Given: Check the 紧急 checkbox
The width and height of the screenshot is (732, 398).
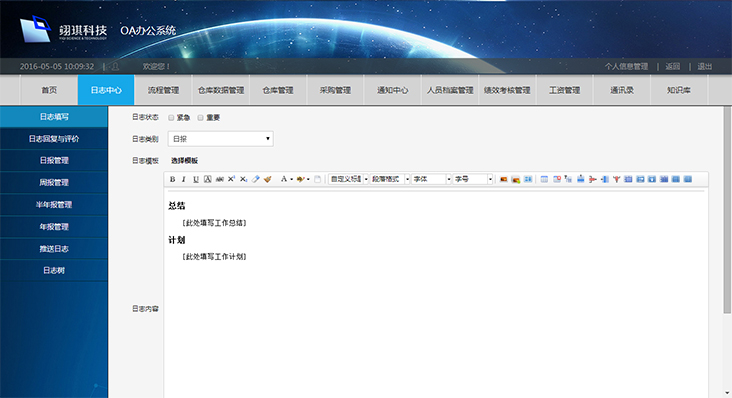Looking at the screenshot, I should click(171, 118).
